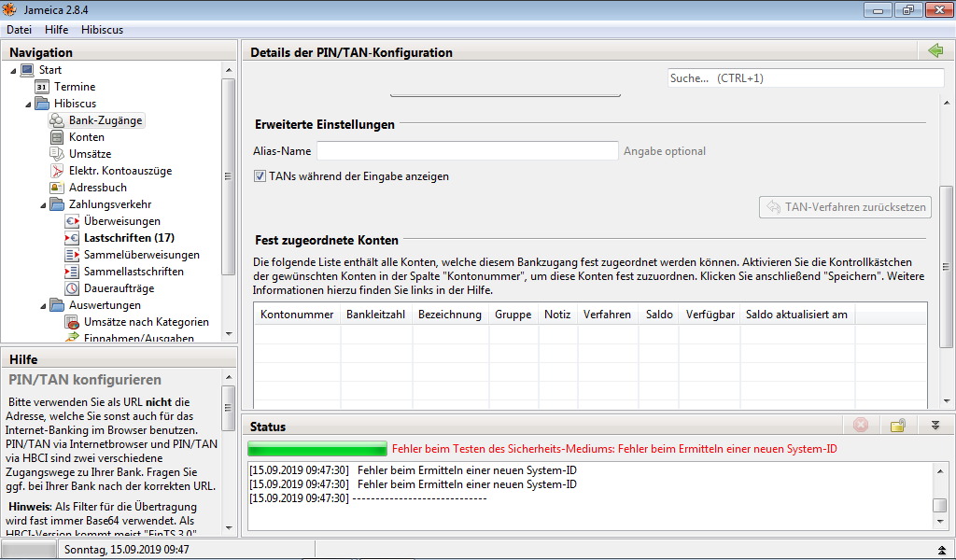956x560 pixels.
Task: Select Überweisungen in navigation
Action: click(x=121, y=221)
